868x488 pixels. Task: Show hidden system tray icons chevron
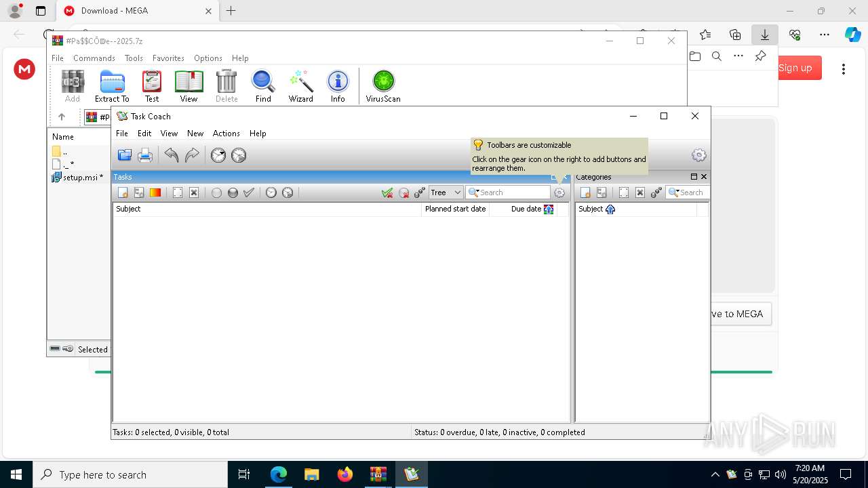(x=715, y=474)
